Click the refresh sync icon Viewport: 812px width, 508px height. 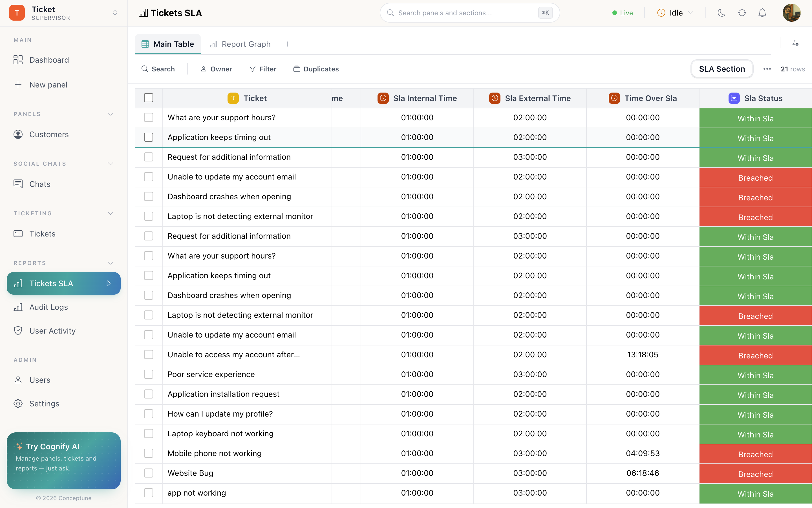742,13
